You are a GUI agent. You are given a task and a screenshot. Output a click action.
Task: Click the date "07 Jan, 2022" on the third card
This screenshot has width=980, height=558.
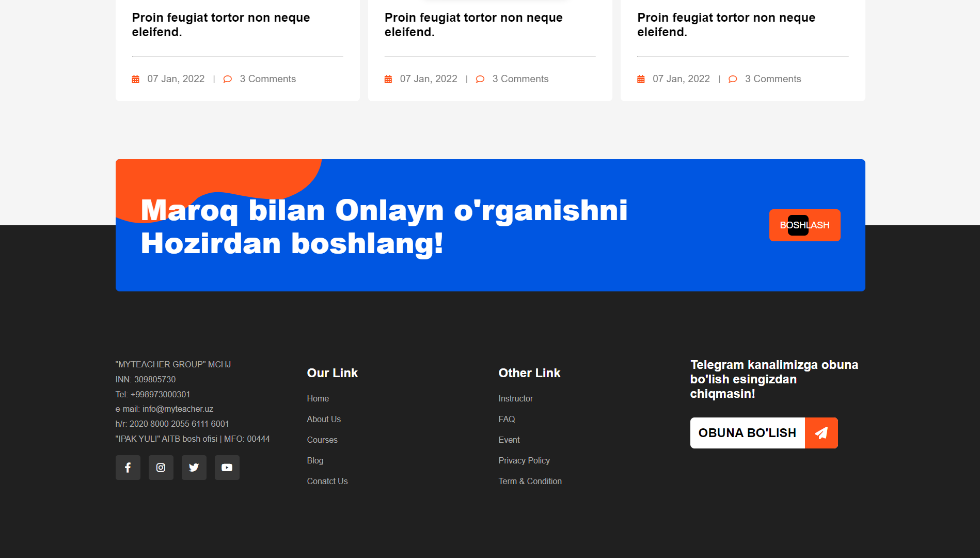click(681, 79)
